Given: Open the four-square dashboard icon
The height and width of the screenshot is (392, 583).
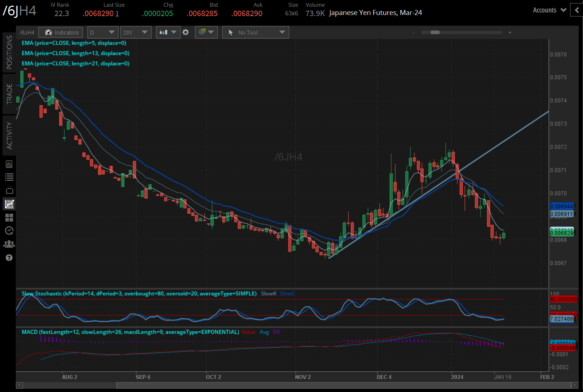Looking at the screenshot, I should 9,218.
